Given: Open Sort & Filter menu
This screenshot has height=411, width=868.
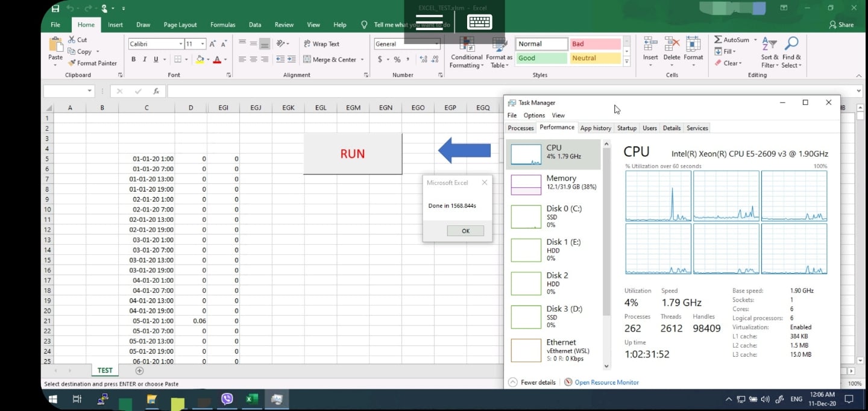Looking at the screenshot, I should coord(770,53).
